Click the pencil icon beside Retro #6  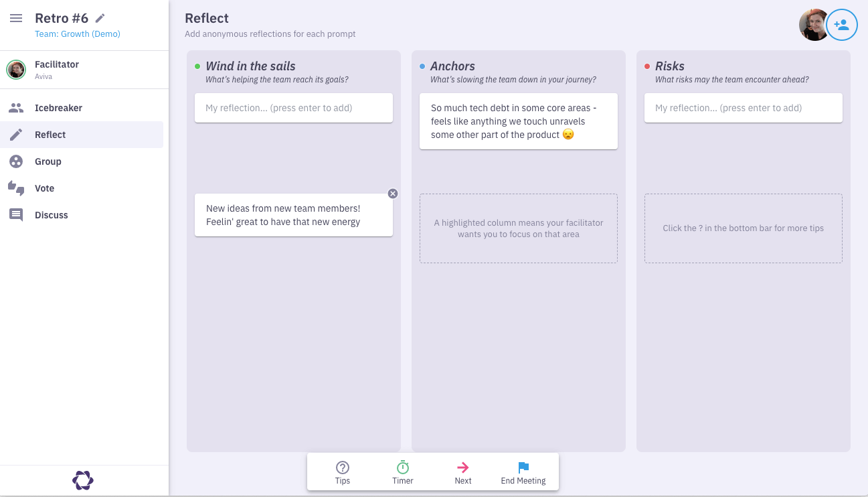(x=100, y=19)
